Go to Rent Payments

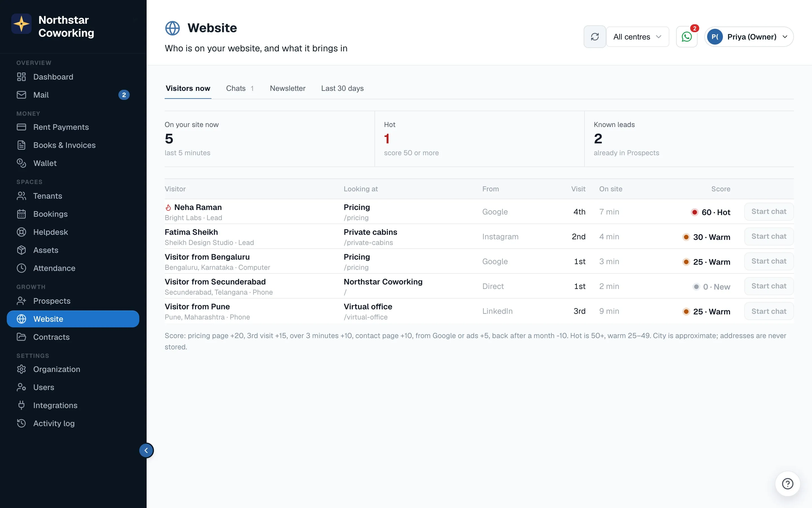click(73, 127)
